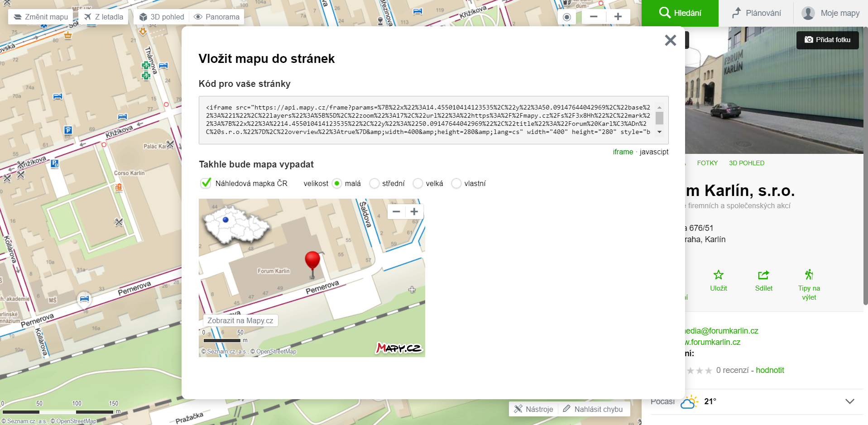Click the weather sun-cloud icon
The height and width of the screenshot is (425, 868).
pyautogui.click(x=689, y=401)
